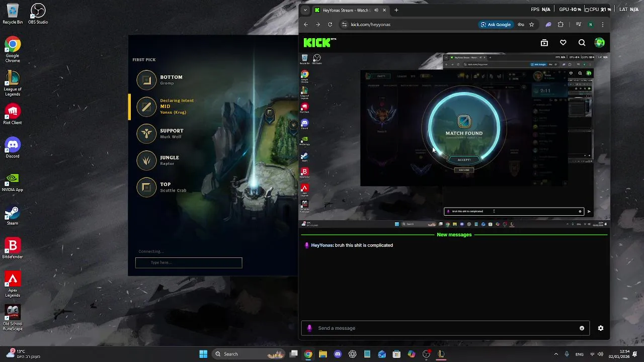Open the League of Legends desktop shortcut
Screen dimensions: 644x362
pos(13,83)
